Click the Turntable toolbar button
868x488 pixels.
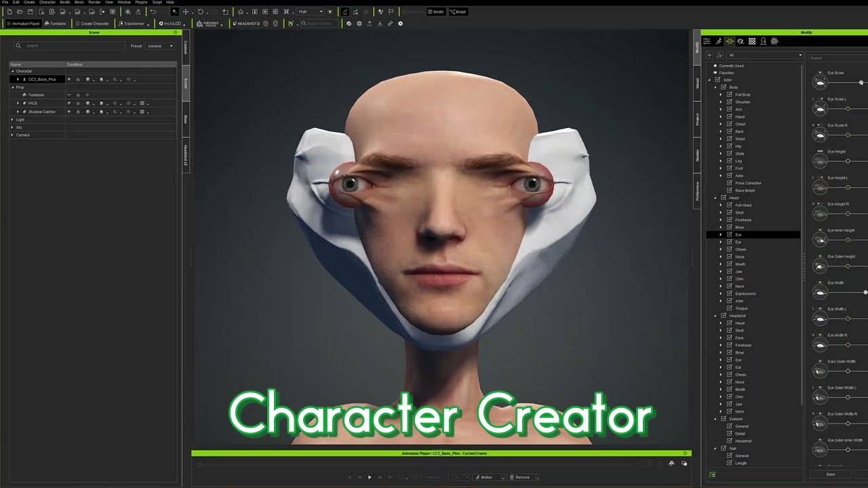pos(56,24)
